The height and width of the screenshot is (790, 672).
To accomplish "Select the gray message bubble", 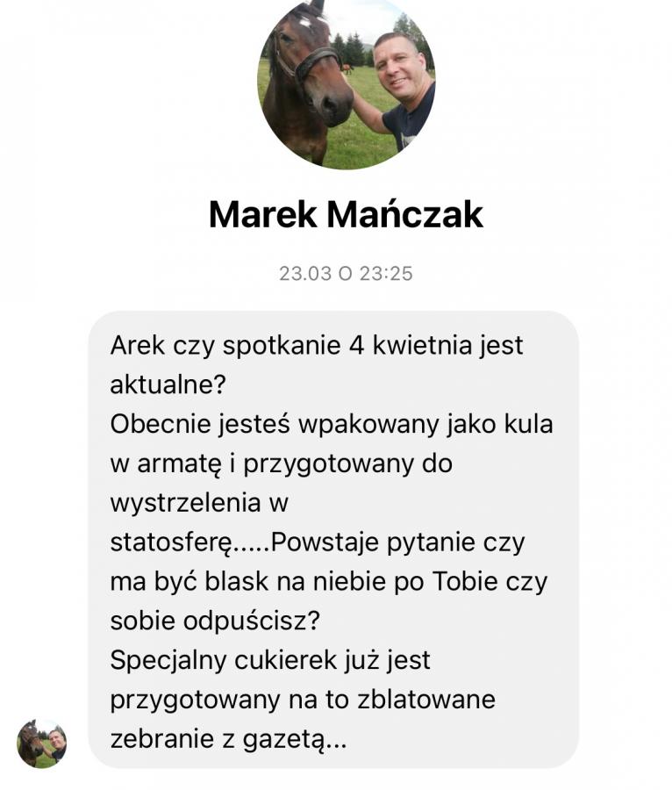I will click(x=333, y=540).
